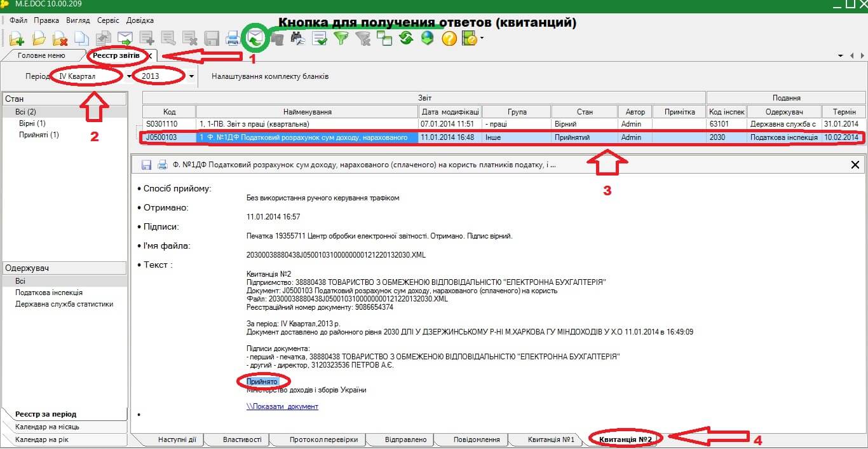Viewport: 868px width, 449px height.
Task: Filter recipient Державна служба статистики
Action: pyautogui.click(x=64, y=304)
